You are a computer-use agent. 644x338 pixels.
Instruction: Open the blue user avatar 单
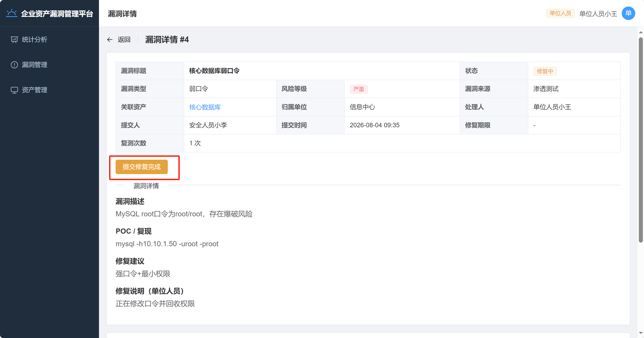628,13
